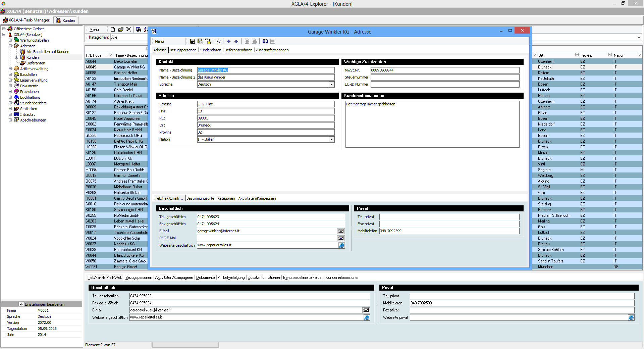Collapse the Adressen tree node
The image size is (644, 349).
[10, 46]
